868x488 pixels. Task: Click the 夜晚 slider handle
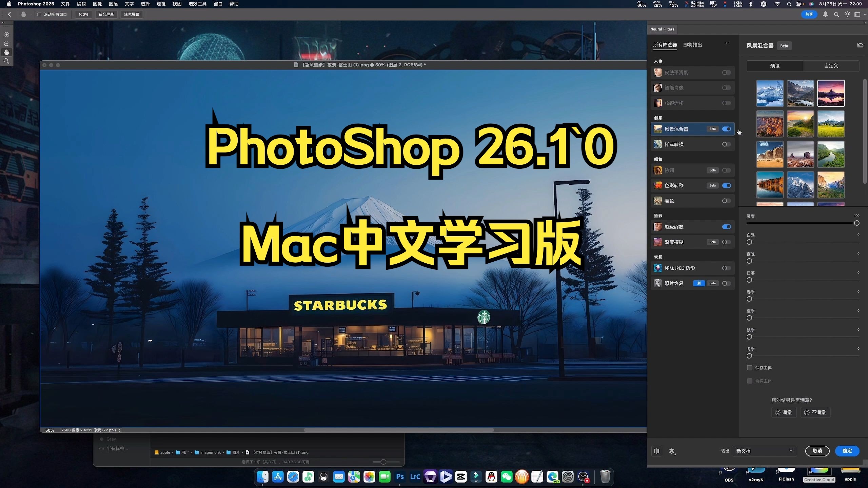click(x=749, y=261)
